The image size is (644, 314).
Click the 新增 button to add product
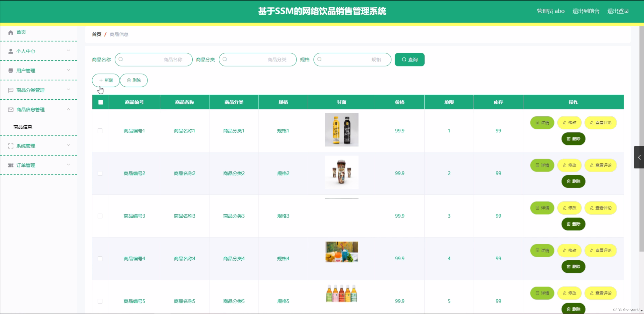[x=105, y=80]
